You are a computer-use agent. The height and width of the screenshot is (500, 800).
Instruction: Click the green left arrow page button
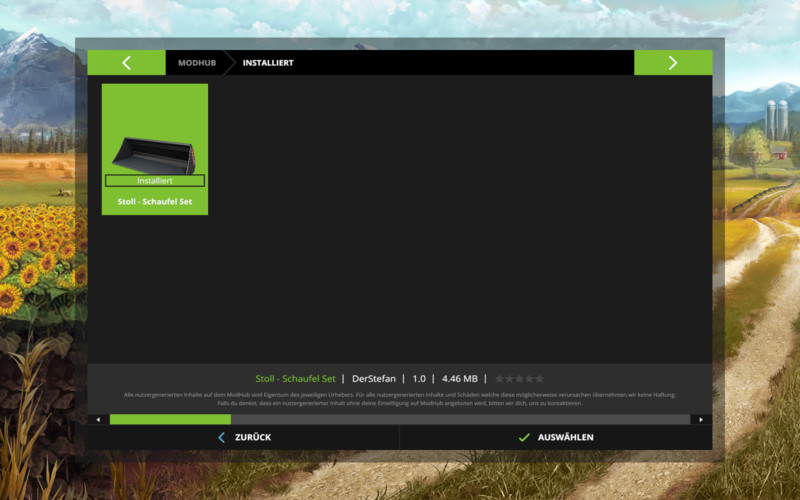[126, 63]
